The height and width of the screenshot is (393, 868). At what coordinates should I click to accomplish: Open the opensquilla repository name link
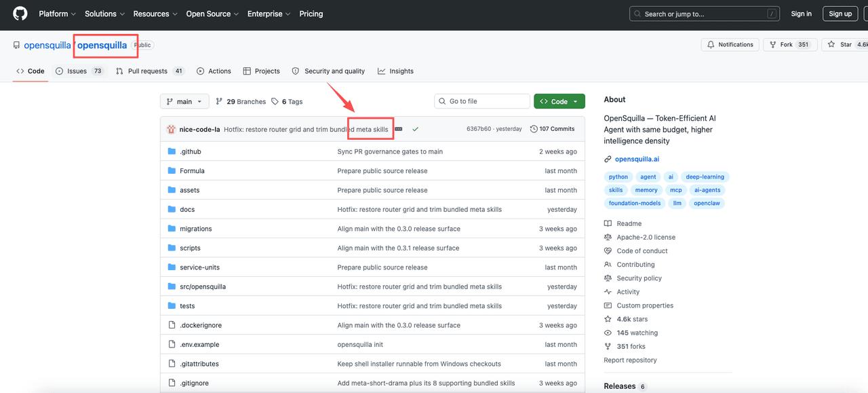102,45
